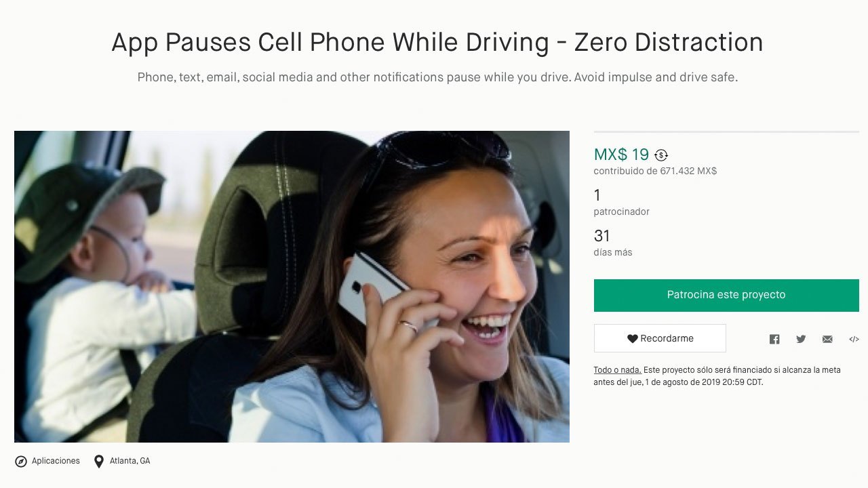This screenshot has height=488, width=868.
Task: Click heart icon in Recordarme button
Action: [632, 338]
